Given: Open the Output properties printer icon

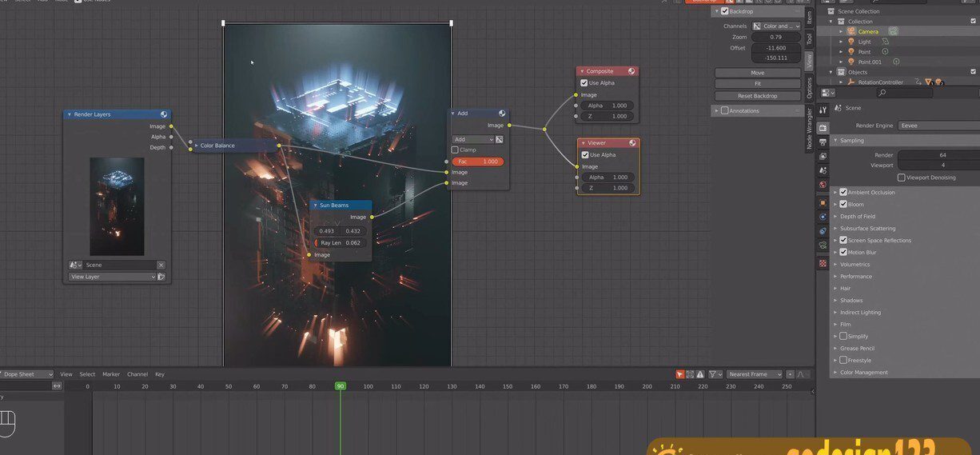Looking at the screenshot, I should click(x=823, y=142).
